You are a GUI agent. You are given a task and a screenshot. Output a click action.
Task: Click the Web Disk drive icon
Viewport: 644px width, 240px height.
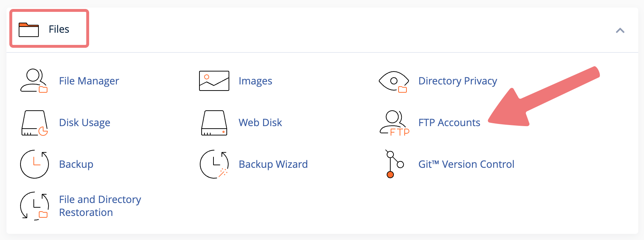click(214, 123)
